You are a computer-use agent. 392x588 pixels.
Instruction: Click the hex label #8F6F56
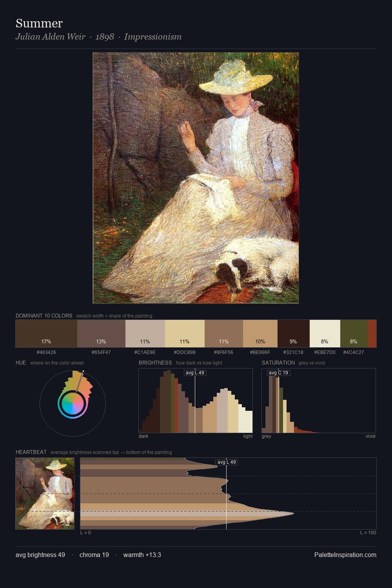click(224, 352)
